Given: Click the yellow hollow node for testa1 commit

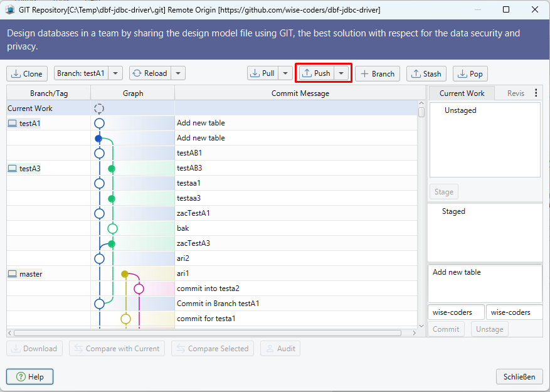Looking at the screenshot, I should pyautogui.click(x=125, y=319).
